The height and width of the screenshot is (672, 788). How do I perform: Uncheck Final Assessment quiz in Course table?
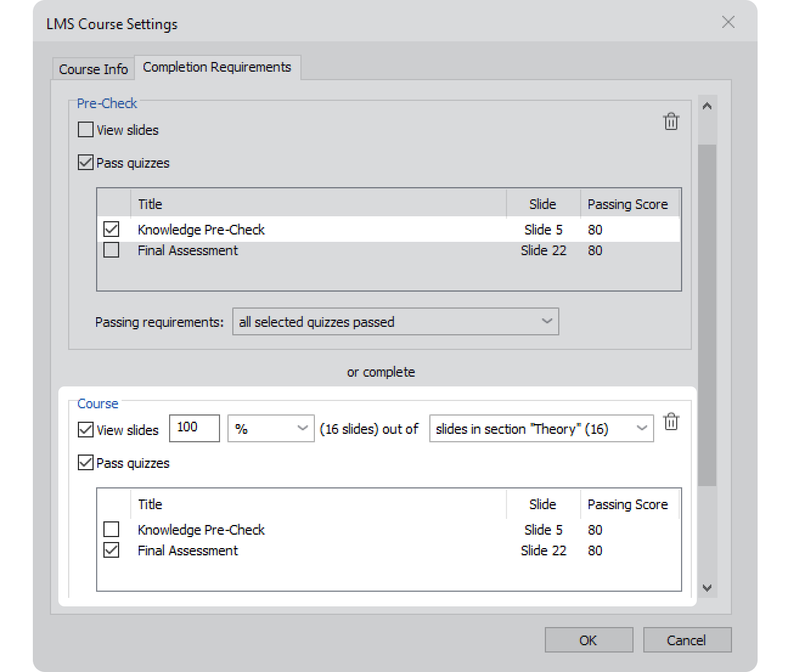click(111, 550)
